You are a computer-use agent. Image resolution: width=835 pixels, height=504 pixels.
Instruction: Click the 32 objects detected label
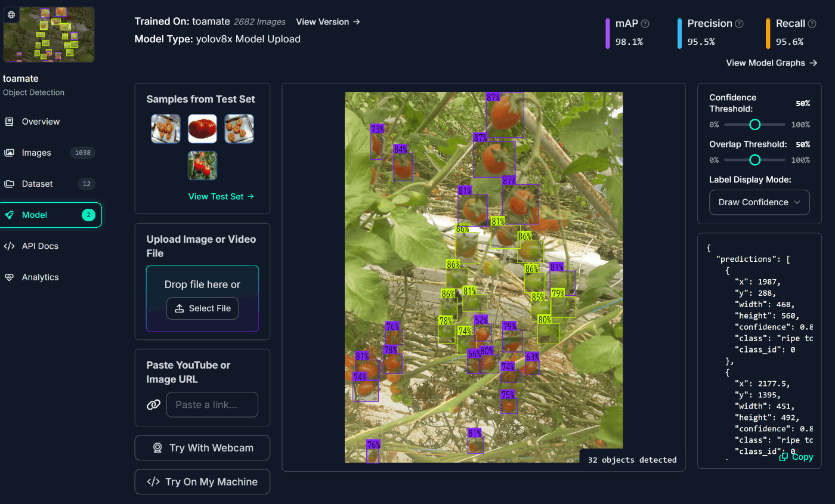[x=632, y=460]
